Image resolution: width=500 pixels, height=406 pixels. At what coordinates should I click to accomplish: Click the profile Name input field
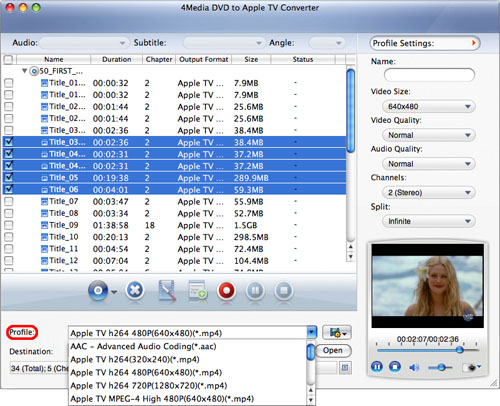pos(429,75)
